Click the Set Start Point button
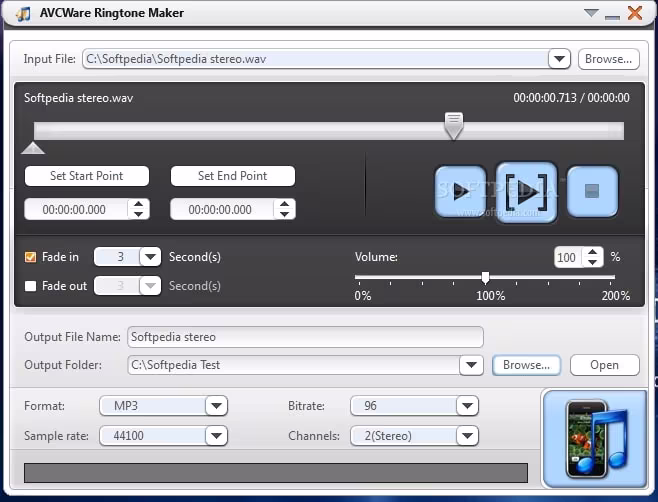This screenshot has width=658, height=502. [87, 176]
